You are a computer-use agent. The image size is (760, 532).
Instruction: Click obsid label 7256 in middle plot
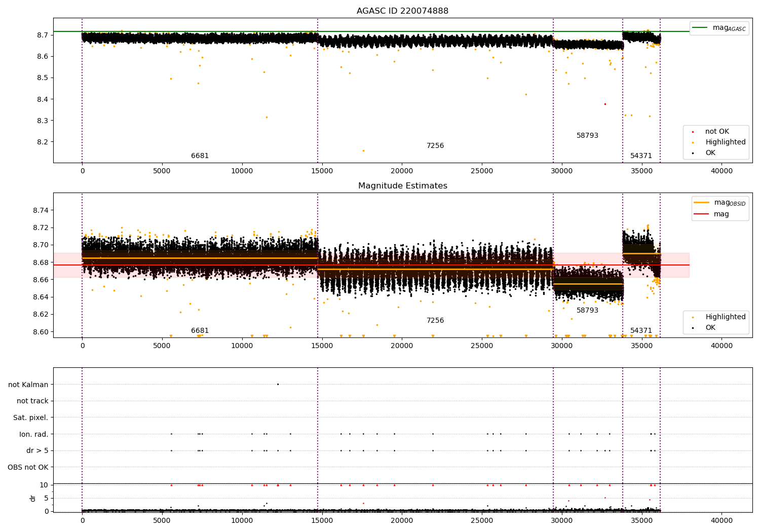435,321
